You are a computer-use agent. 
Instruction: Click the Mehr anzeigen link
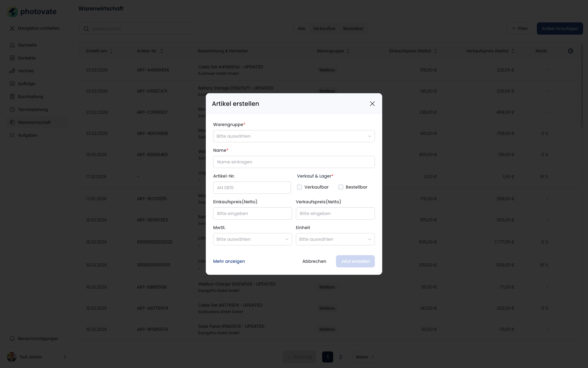pyautogui.click(x=229, y=261)
